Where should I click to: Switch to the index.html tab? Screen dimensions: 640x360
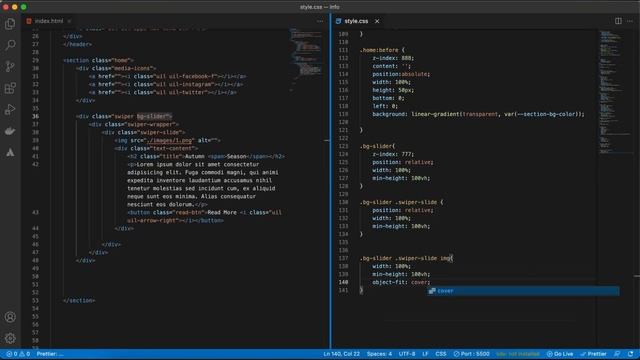tap(49, 21)
